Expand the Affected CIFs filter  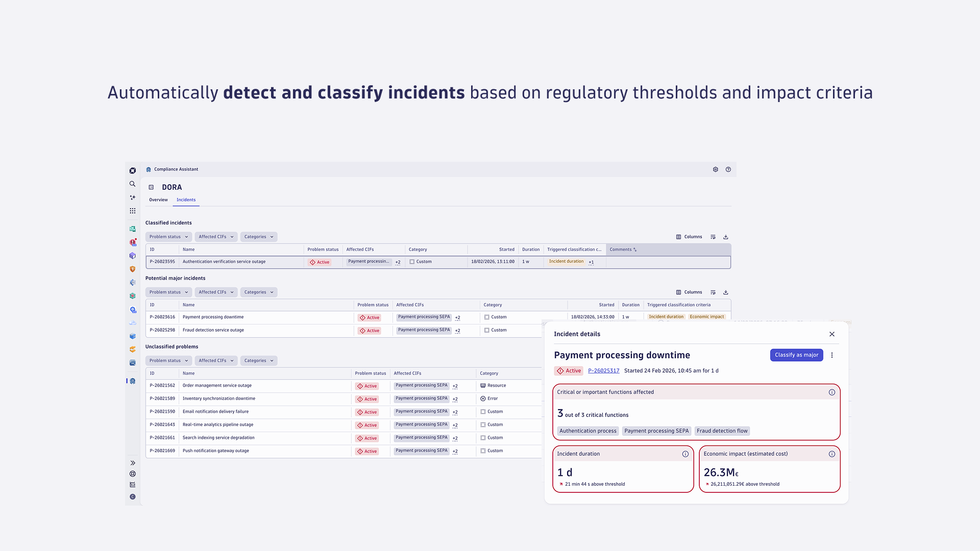tap(216, 236)
